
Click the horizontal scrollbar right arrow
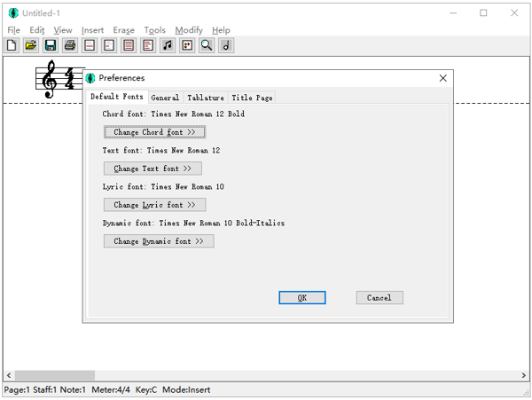(x=522, y=376)
